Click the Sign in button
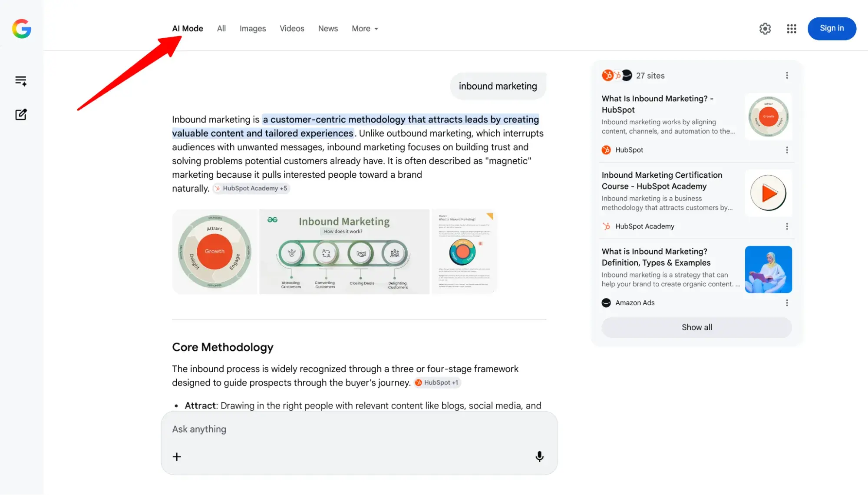Viewport: 868px width, 495px height. 832,29
